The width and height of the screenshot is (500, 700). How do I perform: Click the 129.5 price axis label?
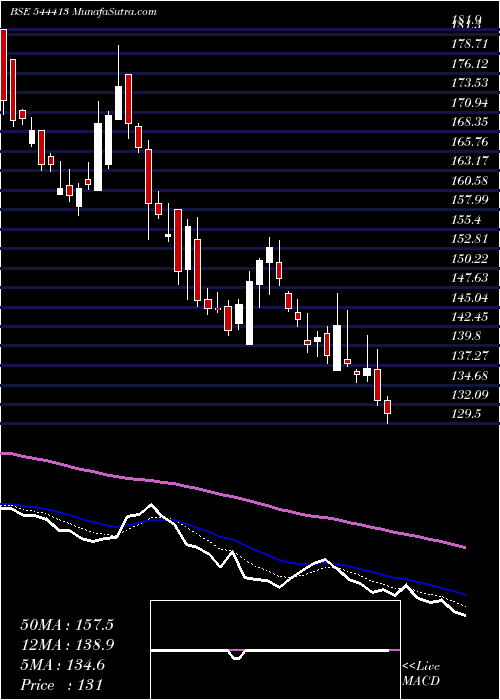click(x=466, y=414)
